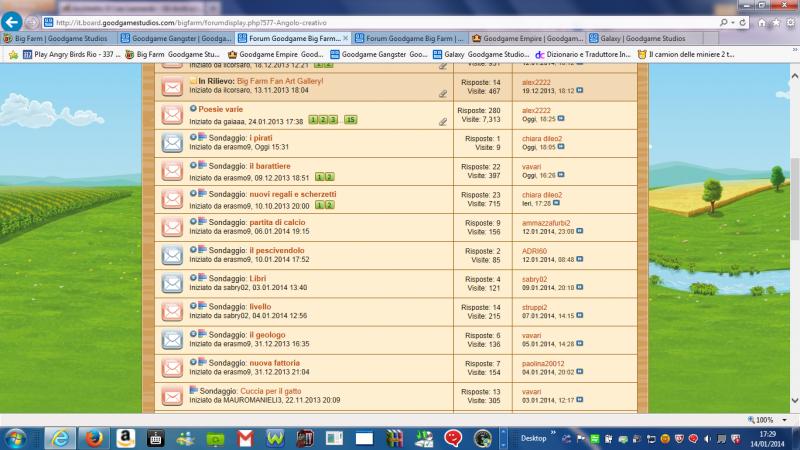Screen dimensions: 800x450
Task: Go back with the browser back arrow
Action: (x=11, y=22)
